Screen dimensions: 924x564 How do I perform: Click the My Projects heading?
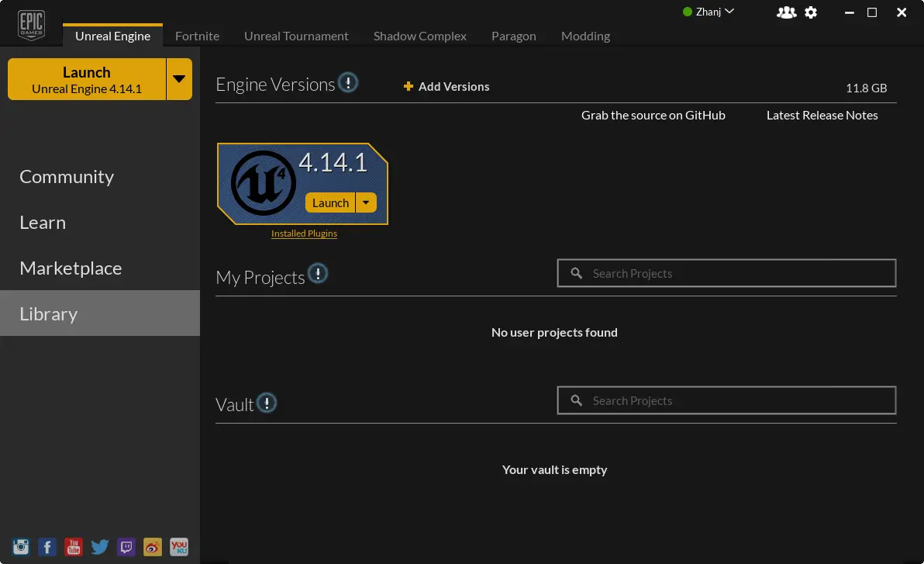[x=260, y=277]
